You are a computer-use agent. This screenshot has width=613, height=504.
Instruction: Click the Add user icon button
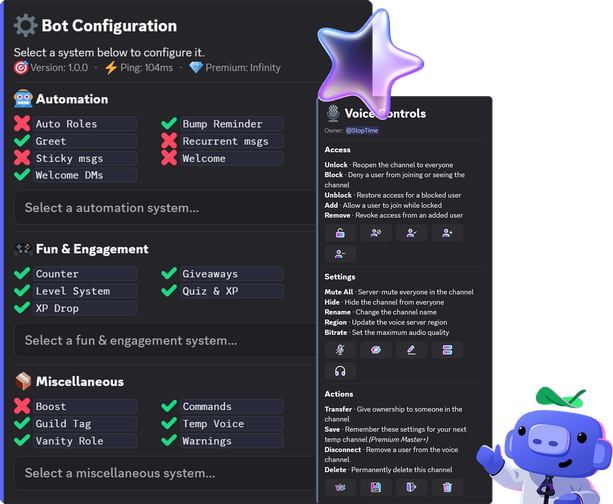tap(447, 233)
